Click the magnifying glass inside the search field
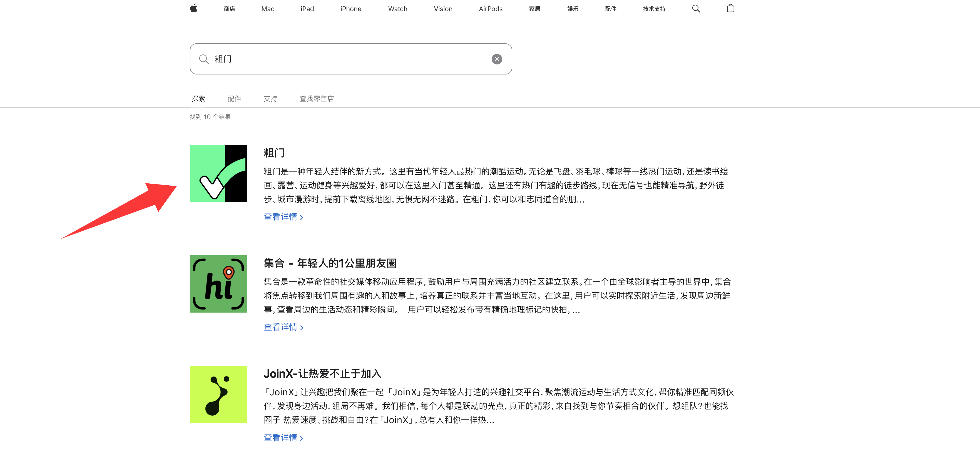The image size is (980, 464). 204,59
